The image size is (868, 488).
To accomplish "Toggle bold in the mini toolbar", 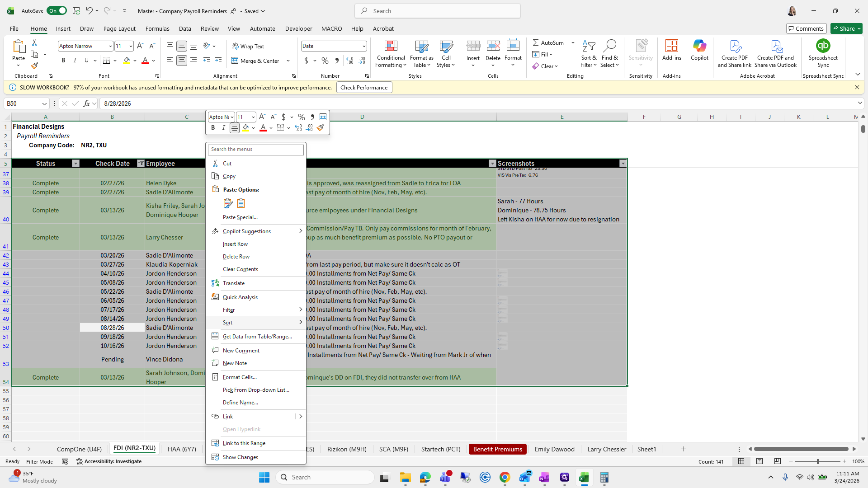I will point(213,128).
